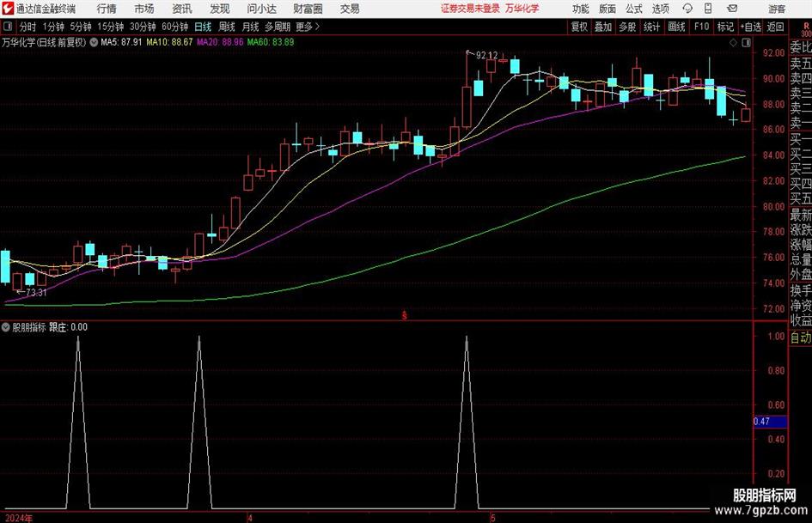
Task: Click the 证券交易未登录 login link
Action: click(x=470, y=9)
